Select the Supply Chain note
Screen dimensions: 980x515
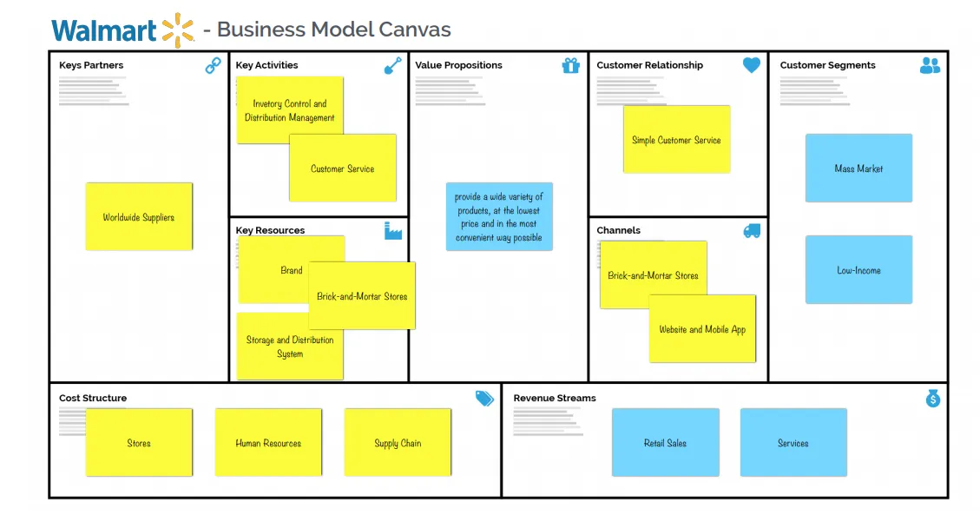coord(398,443)
